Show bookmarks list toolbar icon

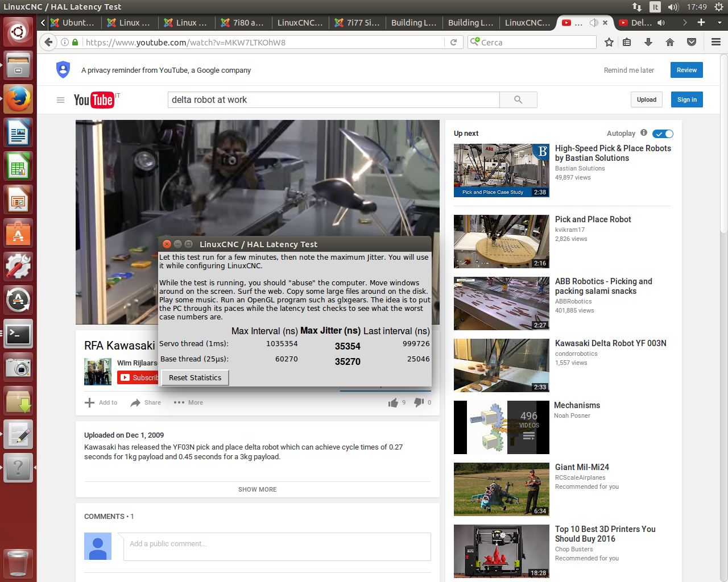point(627,42)
